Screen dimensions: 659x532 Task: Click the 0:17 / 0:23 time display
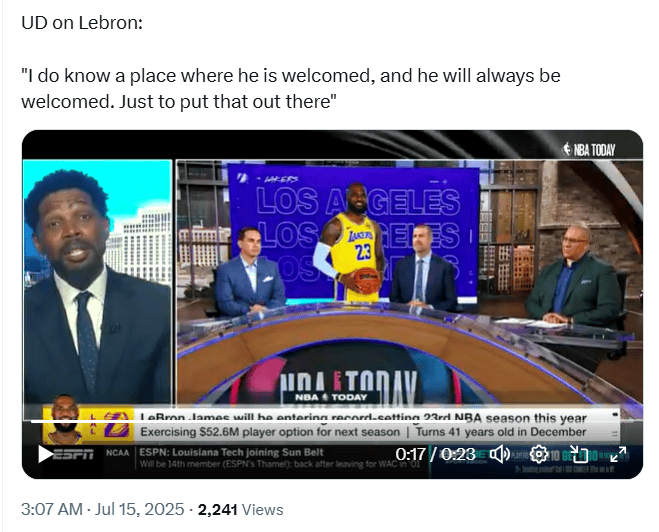click(x=435, y=454)
